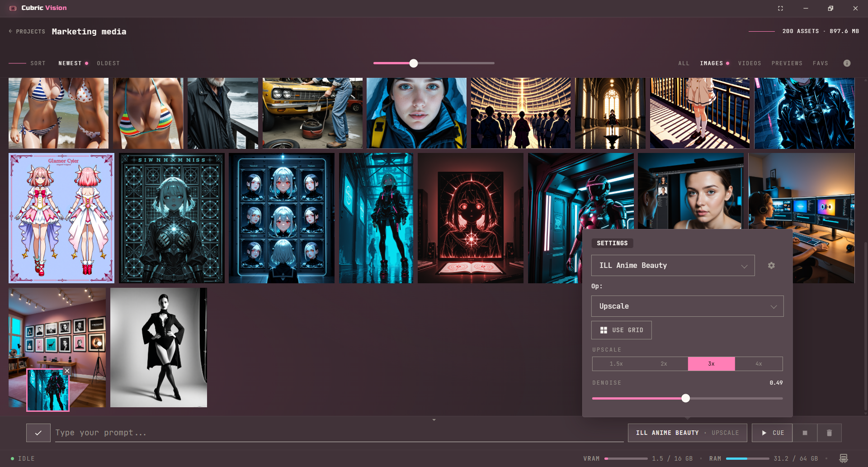868x467 pixels.
Task: Click the Cubric Vision logo icon
Action: [x=13, y=8]
